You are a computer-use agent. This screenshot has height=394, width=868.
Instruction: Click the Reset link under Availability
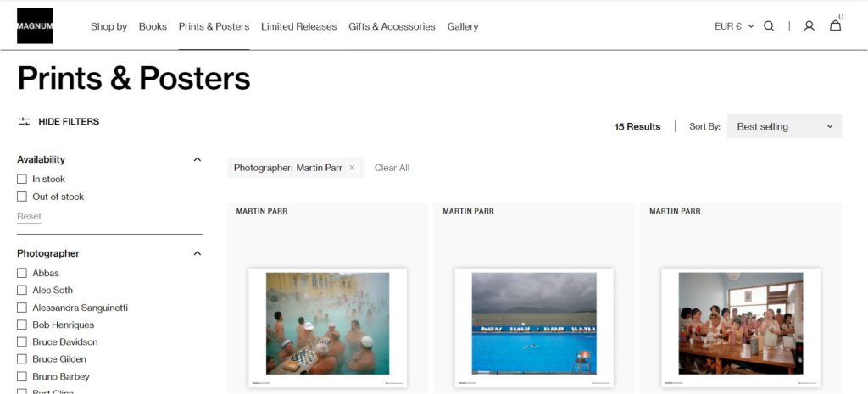pyautogui.click(x=29, y=216)
